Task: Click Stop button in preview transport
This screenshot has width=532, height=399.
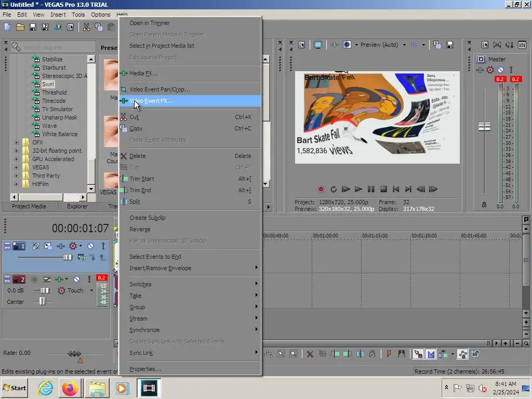Action: coord(384,189)
